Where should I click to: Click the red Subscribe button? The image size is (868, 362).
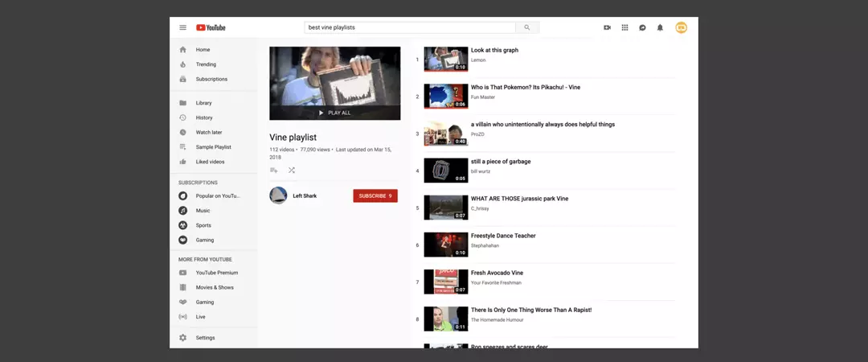[x=375, y=195]
